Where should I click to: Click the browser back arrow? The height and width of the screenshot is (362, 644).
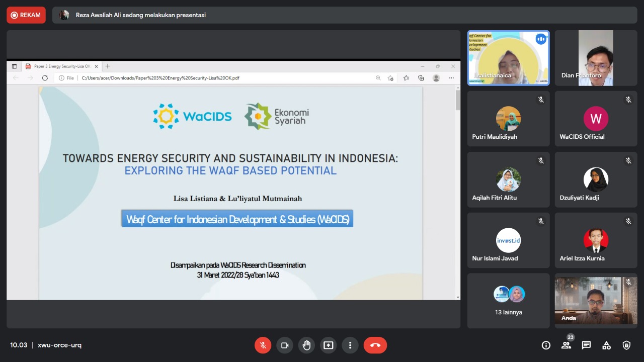pyautogui.click(x=16, y=78)
